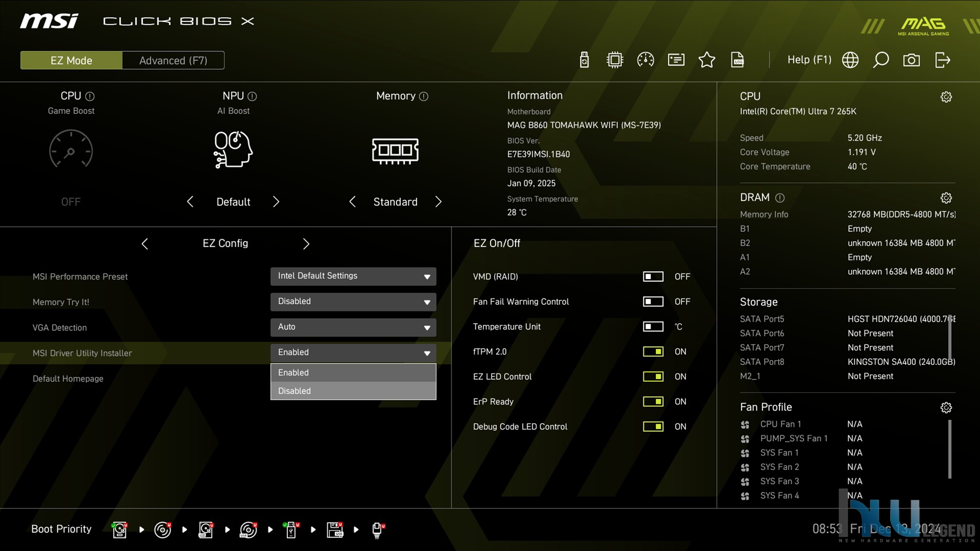Select first boot device hard disk icon
Image resolution: width=980 pixels, height=551 pixels.
120,529
